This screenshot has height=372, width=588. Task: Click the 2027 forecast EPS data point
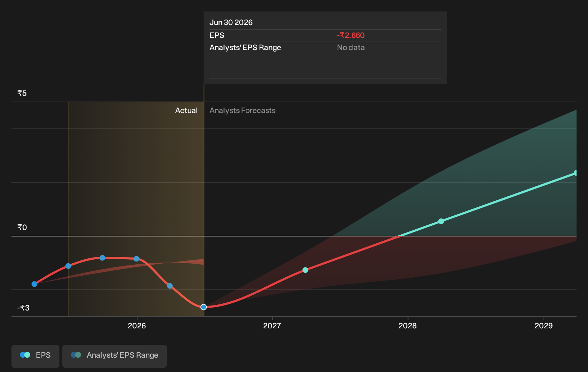coord(305,270)
